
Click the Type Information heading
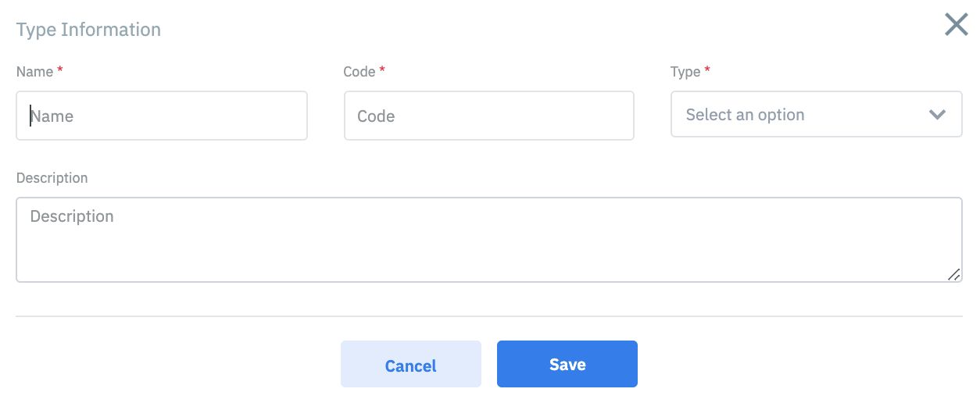(88, 30)
